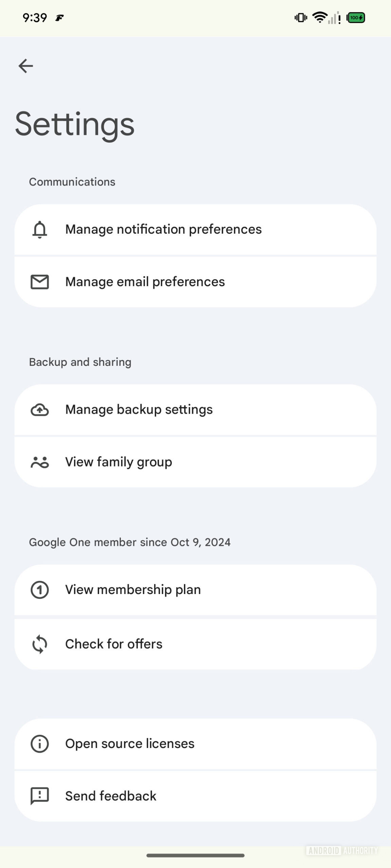This screenshot has width=391, height=868.
Task: Tap the Wi-Fi status icon
Action: click(319, 17)
